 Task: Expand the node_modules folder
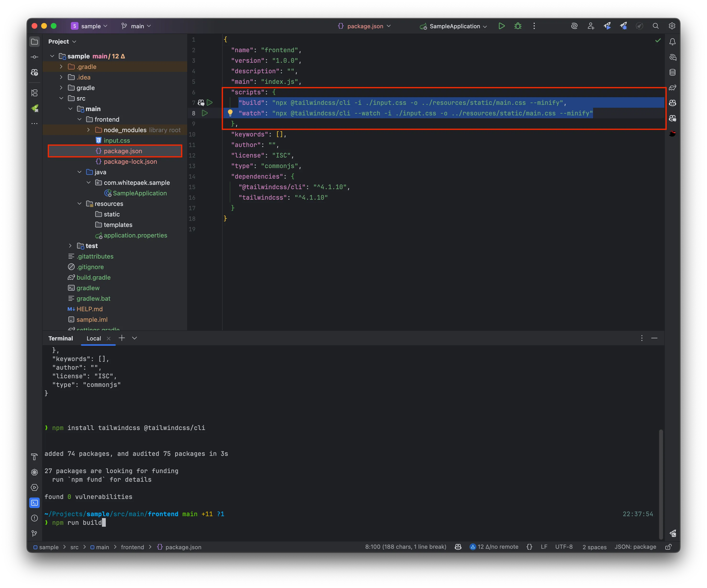click(x=88, y=130)
